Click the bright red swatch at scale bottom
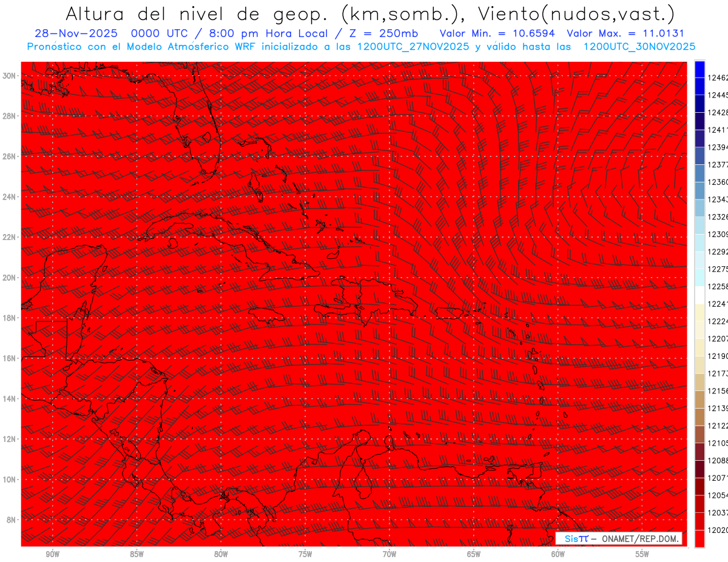This screenshot has height=562, width=728. pyautogui.click(x=699, y=538)
